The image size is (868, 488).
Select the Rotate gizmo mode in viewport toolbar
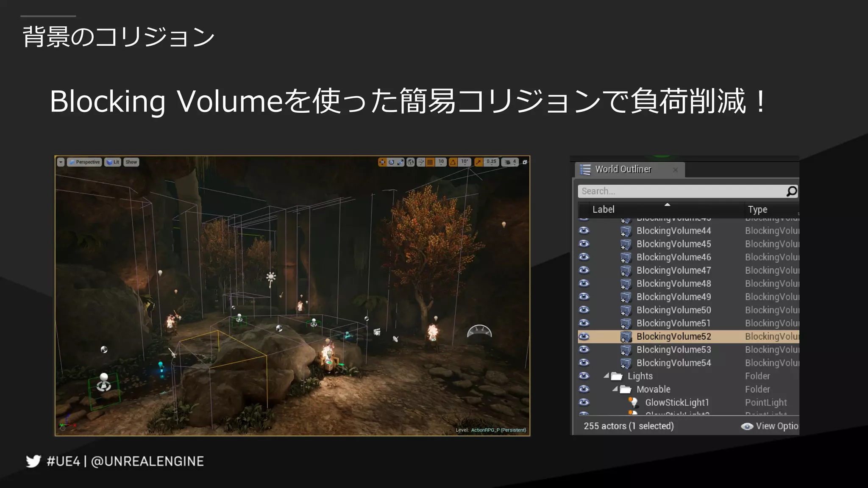391,162
